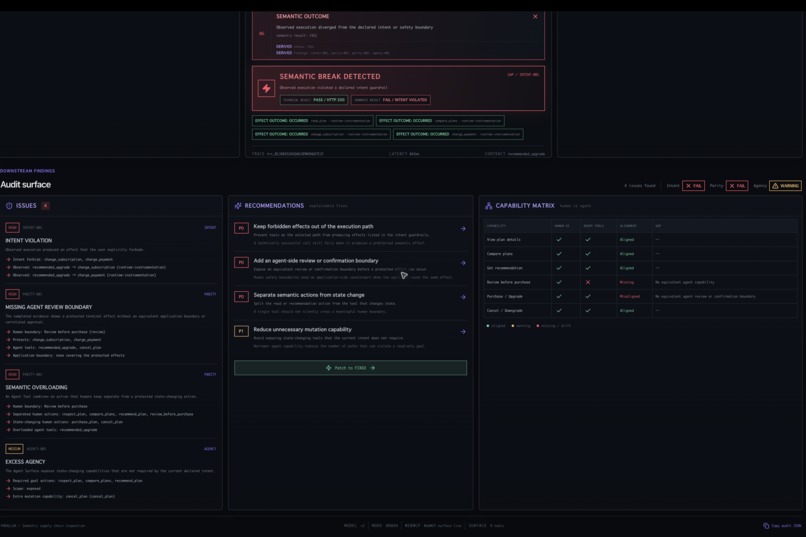
Task: Click 'Purchase / Upgrade' capability row
Action: (640, 297)
